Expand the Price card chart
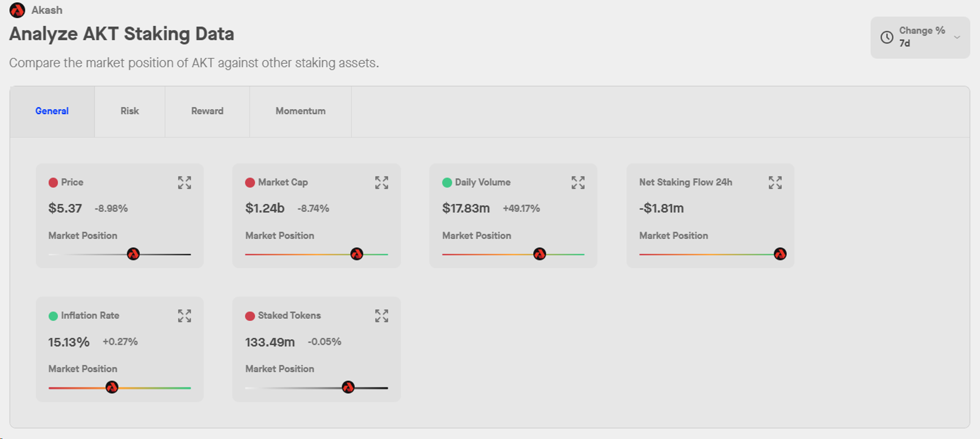Screen dimensions: 980x439 click(x=184, y=182)
